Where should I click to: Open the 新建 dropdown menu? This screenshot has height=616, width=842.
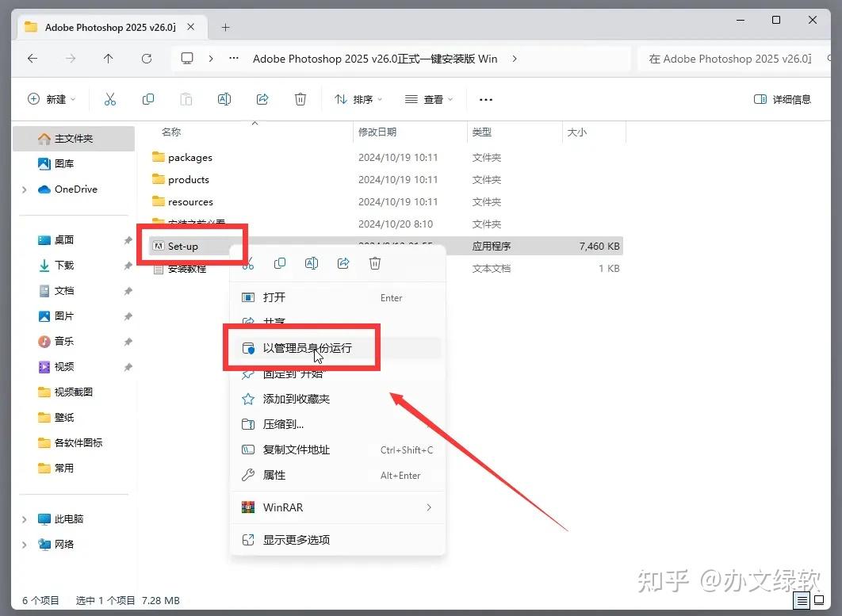pos(51,98)
